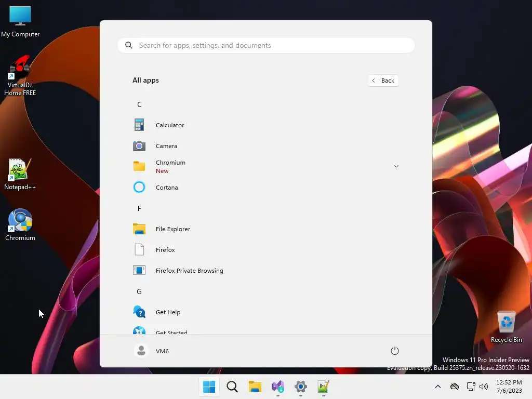Open clock and date on taskbar
This screenshot has width=532, height=399.
[509, 387]
